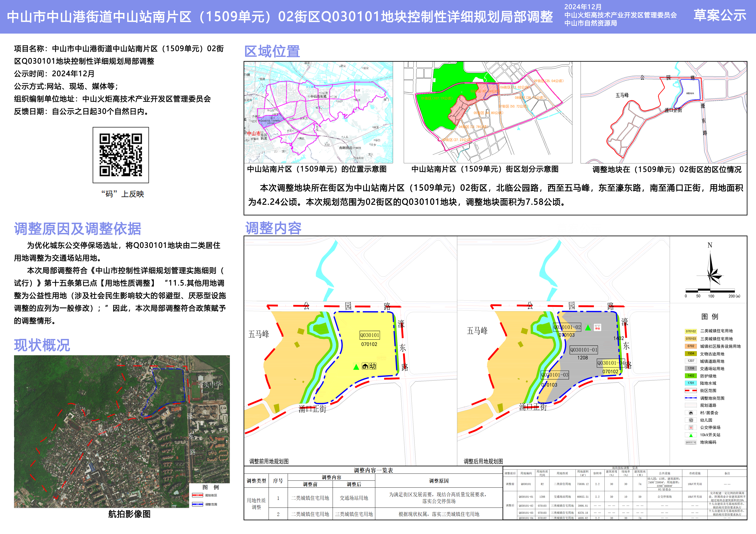
Task: Click the QR code image
Action: click(121, 155)
